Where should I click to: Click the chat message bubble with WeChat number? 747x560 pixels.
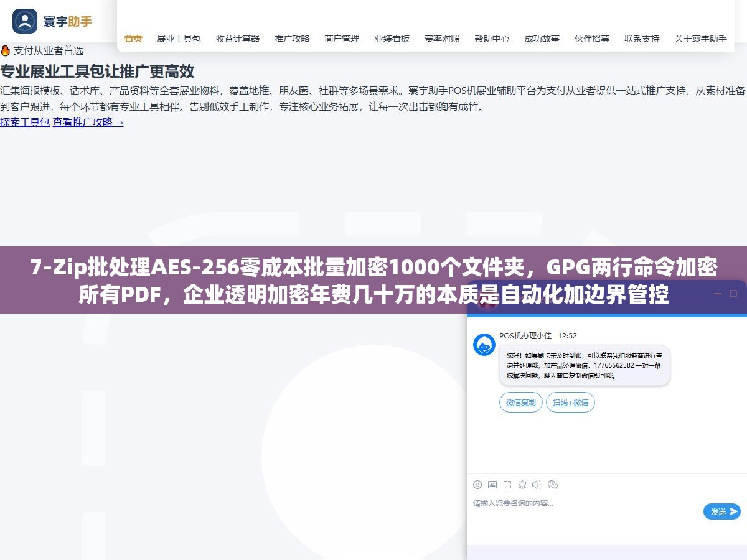pyautogui.click(x=585, y=365)
